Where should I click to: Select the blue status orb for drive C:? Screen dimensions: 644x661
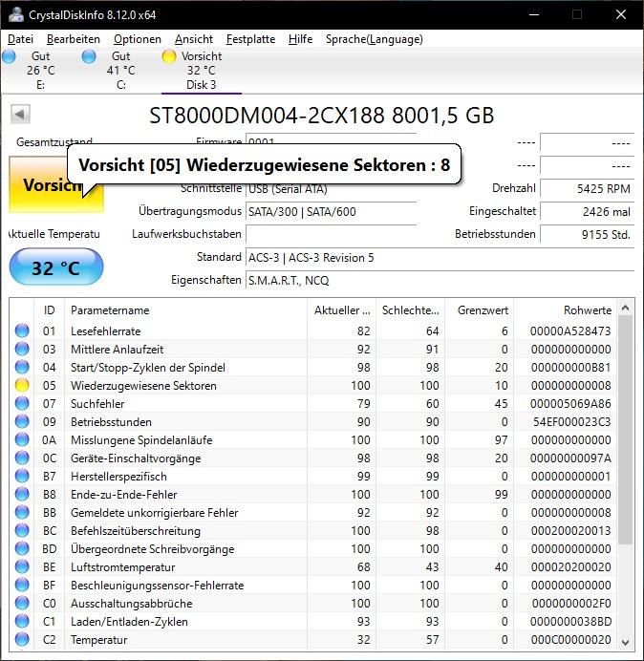click(x=89, y=56)
